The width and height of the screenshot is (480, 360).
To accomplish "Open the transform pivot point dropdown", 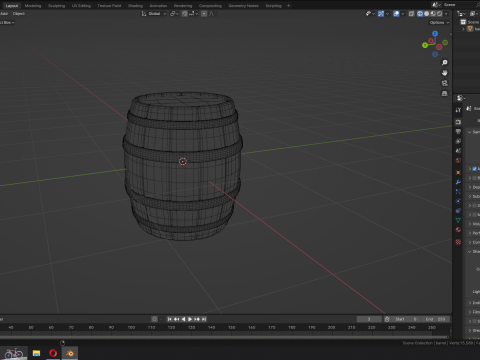I will [174, 14].
